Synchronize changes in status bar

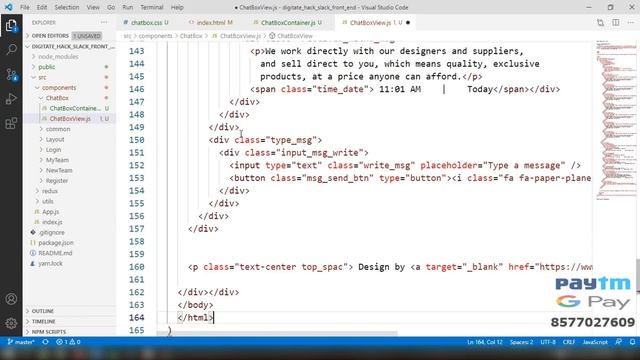click(45, 342)
